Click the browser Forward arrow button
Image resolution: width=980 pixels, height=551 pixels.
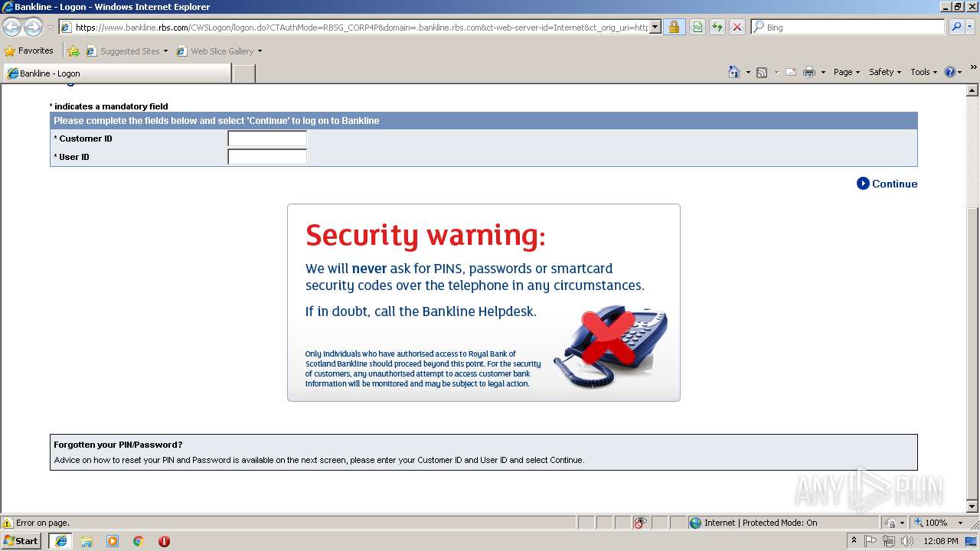(33, 28)
